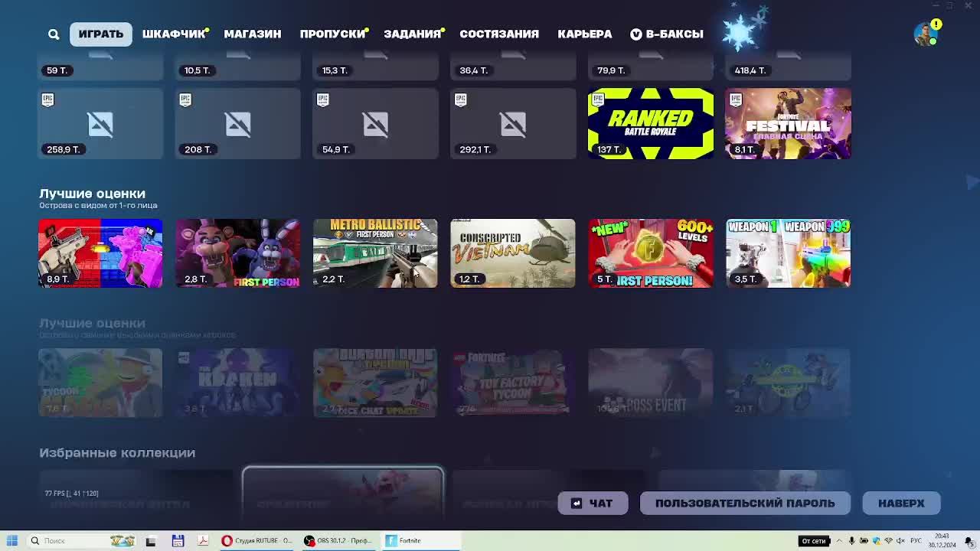
Task: Go to the МАГАЗИН tab
Action: point(253,34)
